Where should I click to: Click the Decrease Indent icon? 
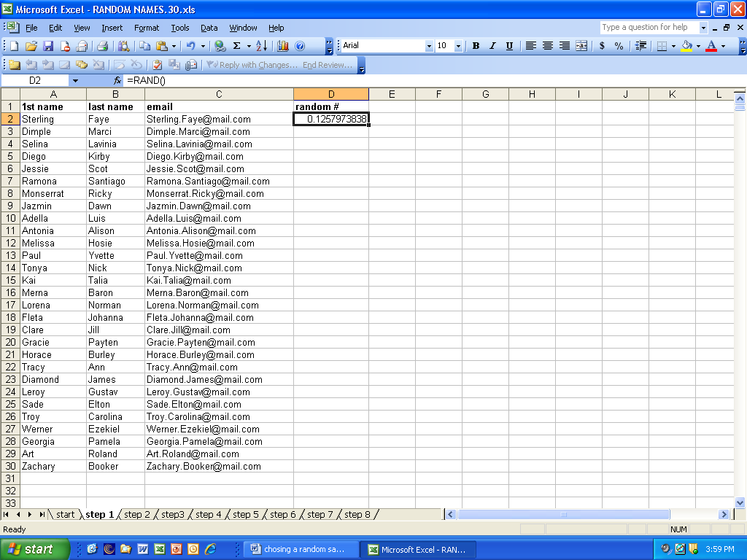coord(641,46)
